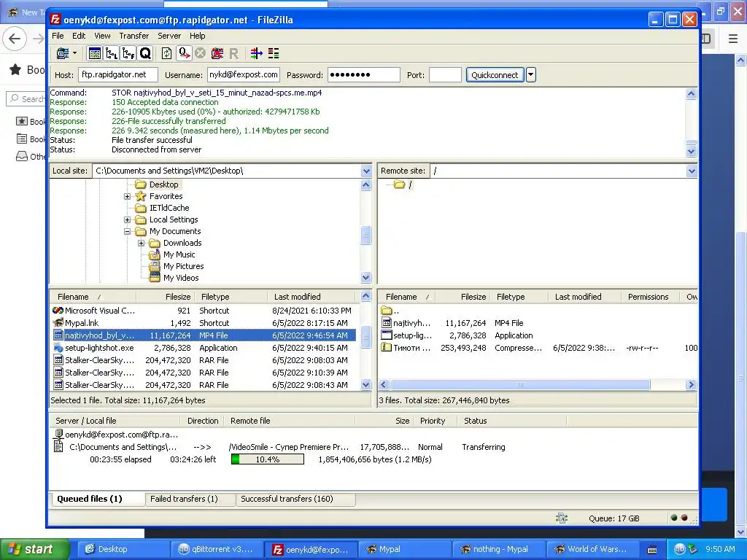Toggle the message log display
The height and width of the screenshot is (560, 747).
[95, 53]
